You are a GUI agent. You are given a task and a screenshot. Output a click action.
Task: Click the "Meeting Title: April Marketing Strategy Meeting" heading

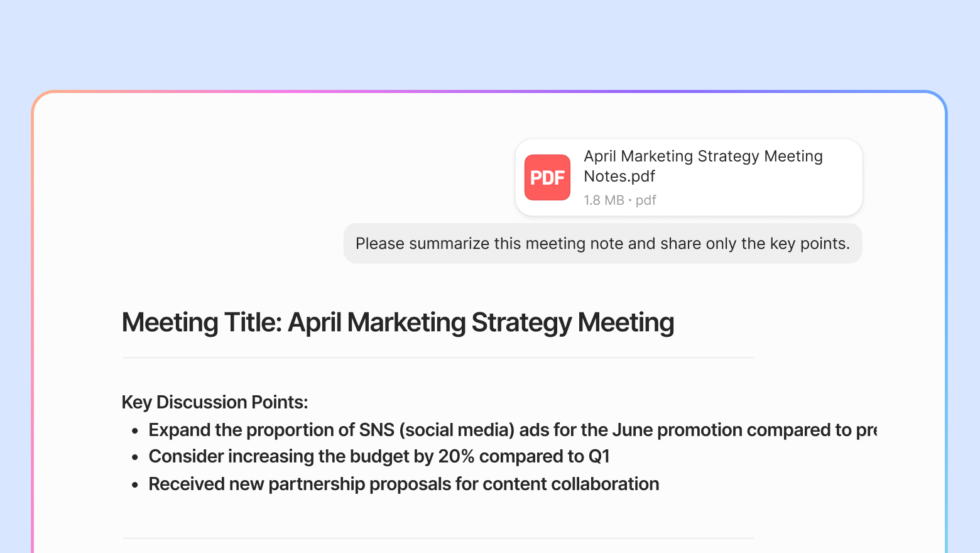click(398, 322)
